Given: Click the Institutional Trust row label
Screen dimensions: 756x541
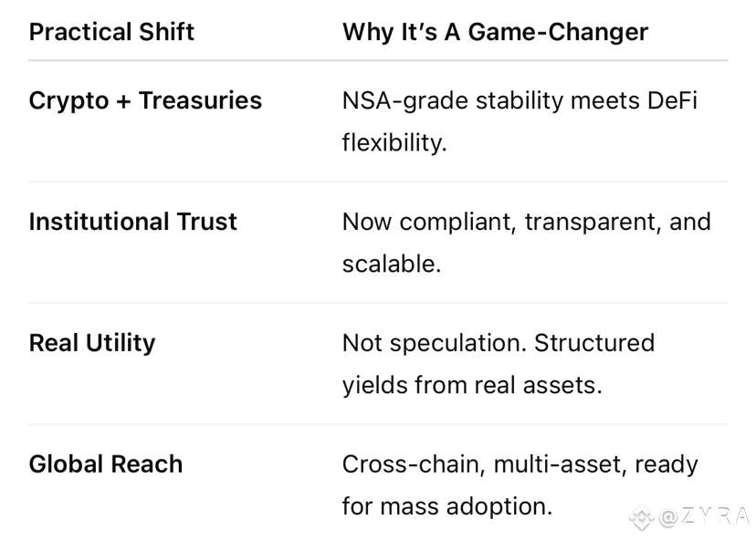Looking at the screenshot, I should pyautogui.click(x=132, y=222).
